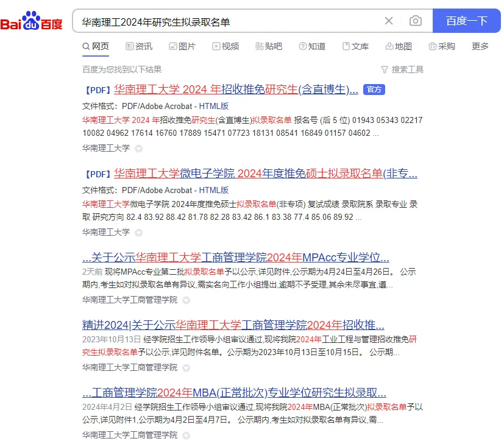Expand source dropdown under 微电子学院 result
This screenshot has height=444, width=504.
[138, 233]
